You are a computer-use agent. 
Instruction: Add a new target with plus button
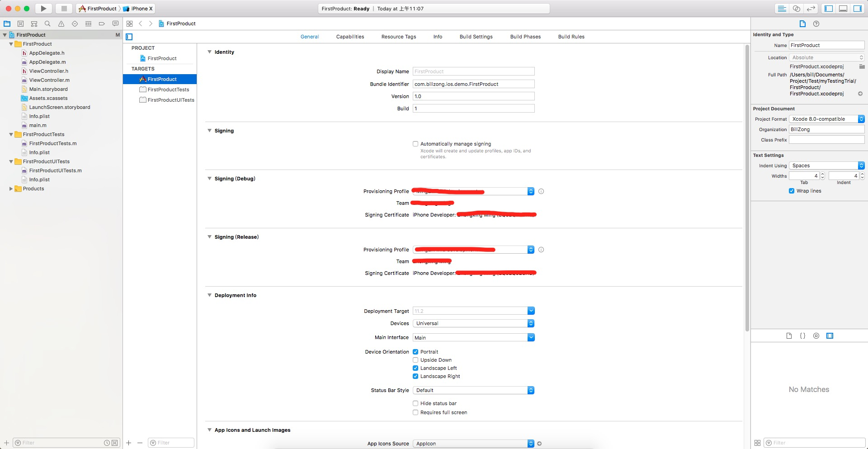click(x=129, y=443)
